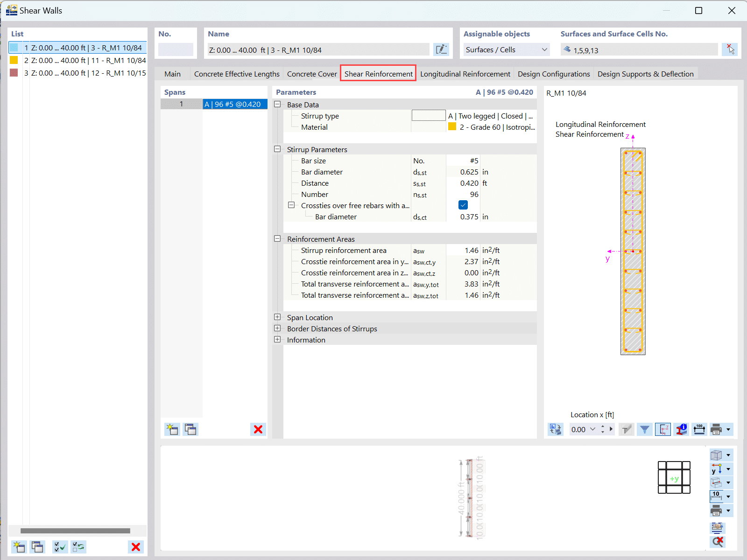This screenshot has width=747, height=560.
Task: Open the Design Configurations tab
Action: point(554,74)
